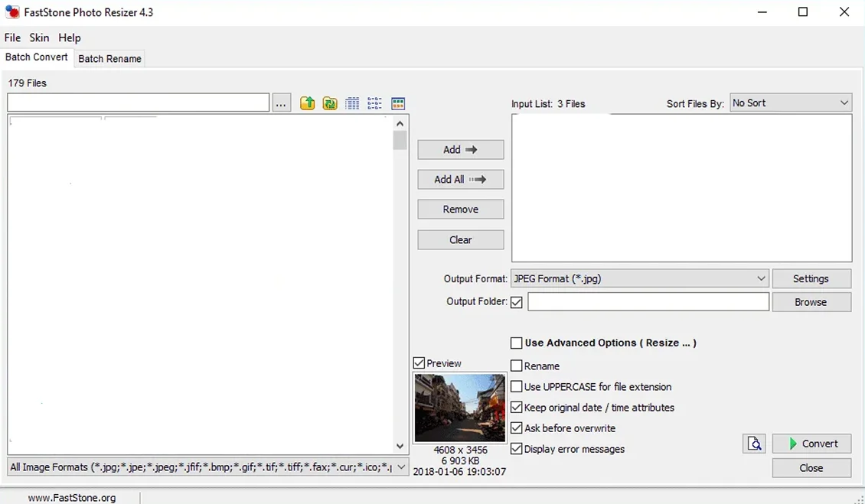This screenshot has height=504, width=865.
Task: Visit www.FastStone.org link
Action: [x=72, y=497]
